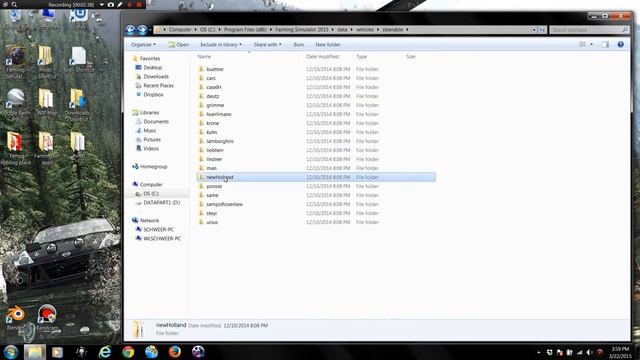Select the ursus folder
Screen dimensions: 640x360
212,222
